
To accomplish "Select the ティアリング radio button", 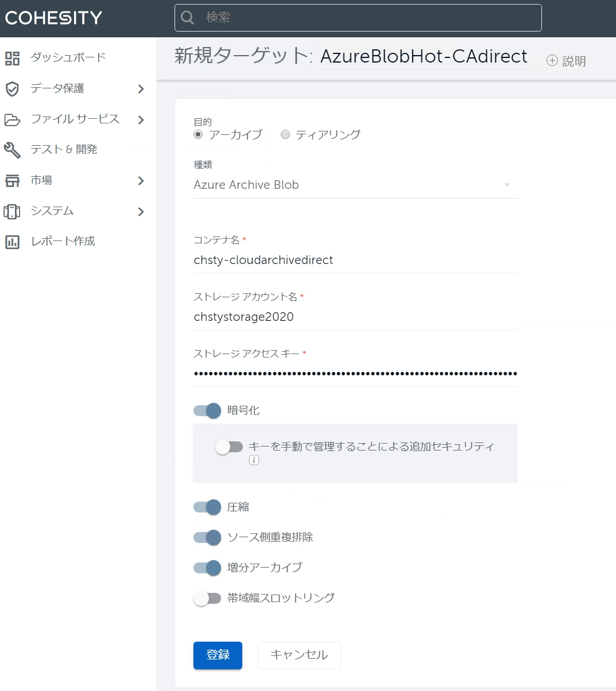I will tap(285, 134).
